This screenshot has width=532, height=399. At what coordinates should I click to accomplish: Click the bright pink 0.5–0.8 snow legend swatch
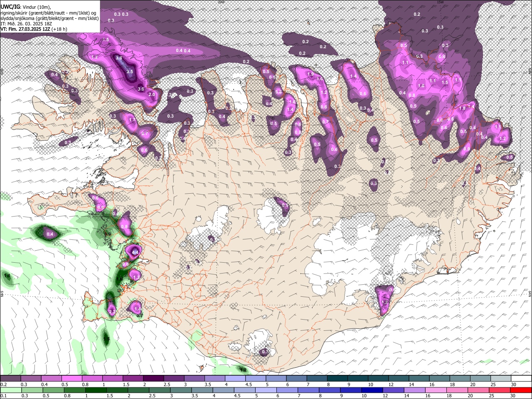click(x=71, y=379)
